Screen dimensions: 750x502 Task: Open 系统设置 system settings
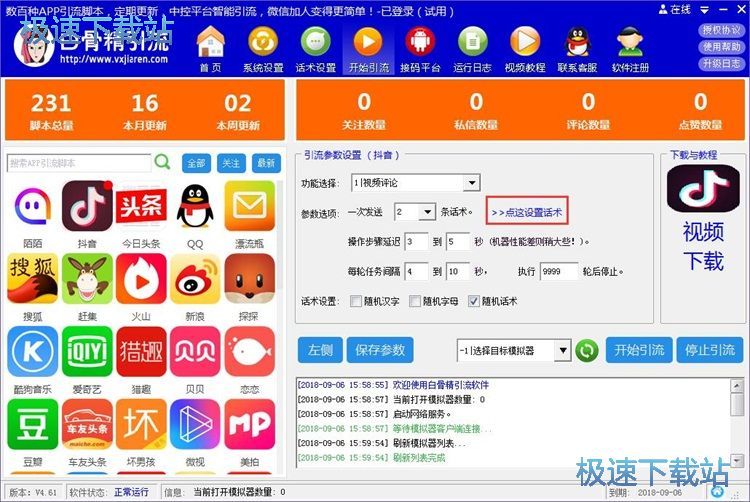(x=263, y=48)
